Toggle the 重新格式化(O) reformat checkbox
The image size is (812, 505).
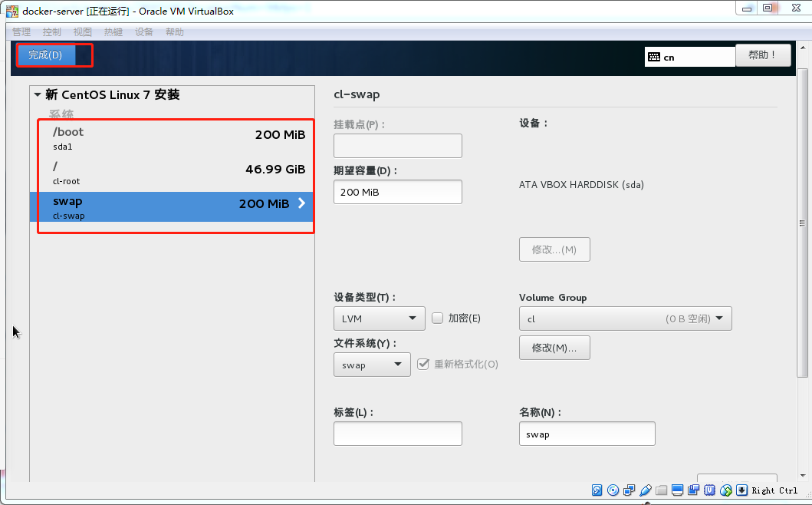423,364
